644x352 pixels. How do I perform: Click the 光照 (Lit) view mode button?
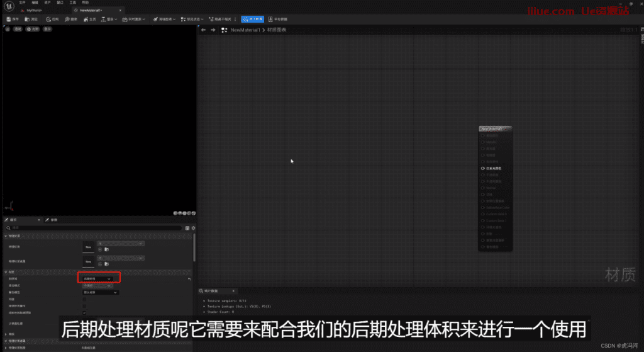pyautogui.click(x=33, y=29)
